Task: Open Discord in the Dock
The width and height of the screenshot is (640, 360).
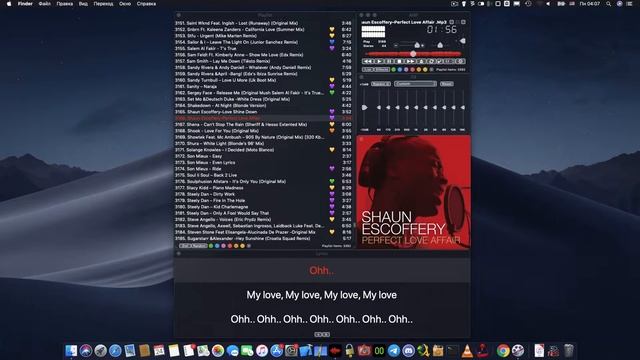Action: point(409,351)
